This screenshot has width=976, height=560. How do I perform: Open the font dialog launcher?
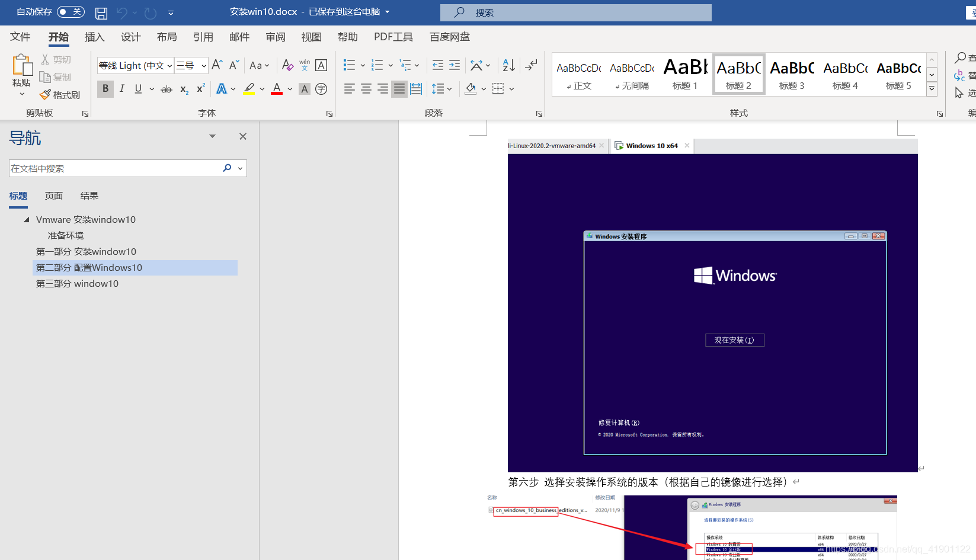[x=329, y=114]
